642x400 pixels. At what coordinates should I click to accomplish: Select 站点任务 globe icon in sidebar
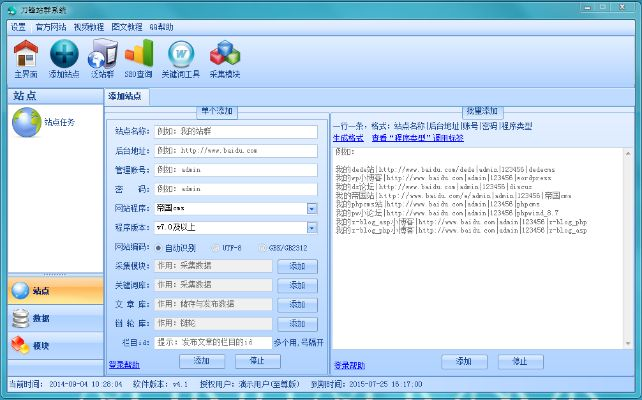pos(26,121)
